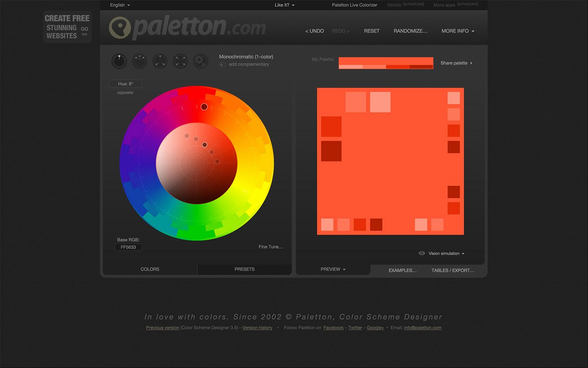Expand the Share palette menu
The image size is (588, 368).
456,63
